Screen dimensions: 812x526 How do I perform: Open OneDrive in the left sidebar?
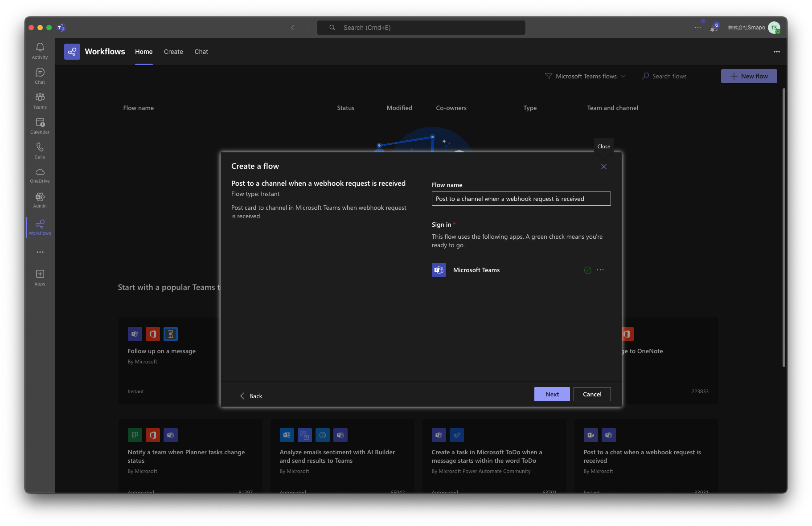(40, 175)
